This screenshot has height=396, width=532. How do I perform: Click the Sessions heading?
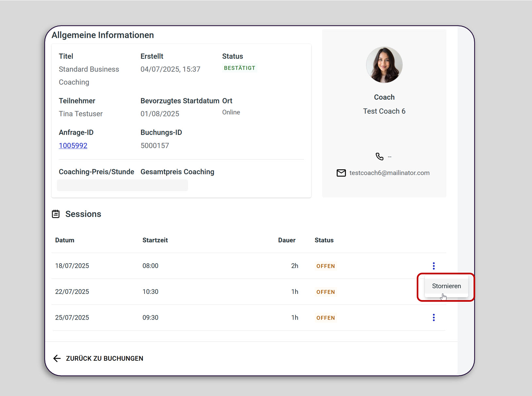tap(83, 214)
